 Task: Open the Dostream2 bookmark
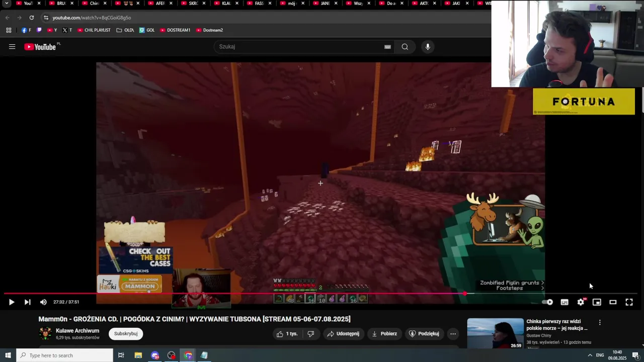click(209, 30)
